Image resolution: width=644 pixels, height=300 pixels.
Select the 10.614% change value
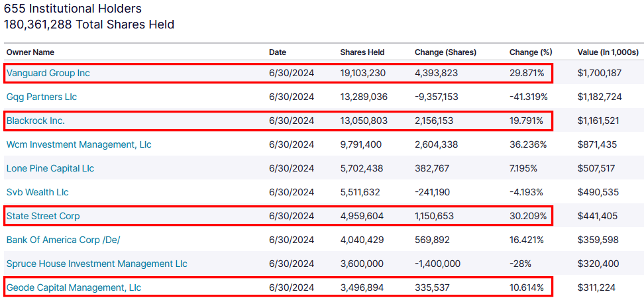tap(526, 287)
